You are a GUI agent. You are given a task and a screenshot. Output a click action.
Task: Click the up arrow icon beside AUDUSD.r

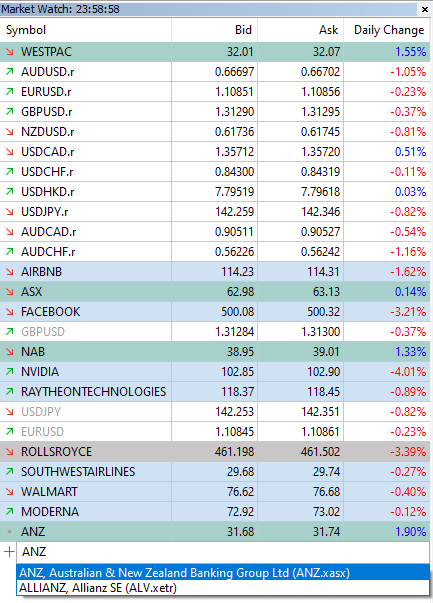click(10, 72)
